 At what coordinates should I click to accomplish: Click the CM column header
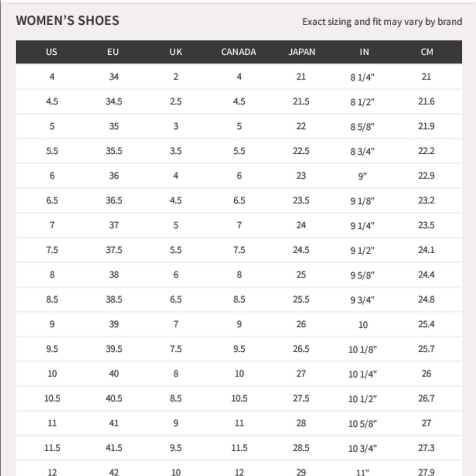coord(427,52)
